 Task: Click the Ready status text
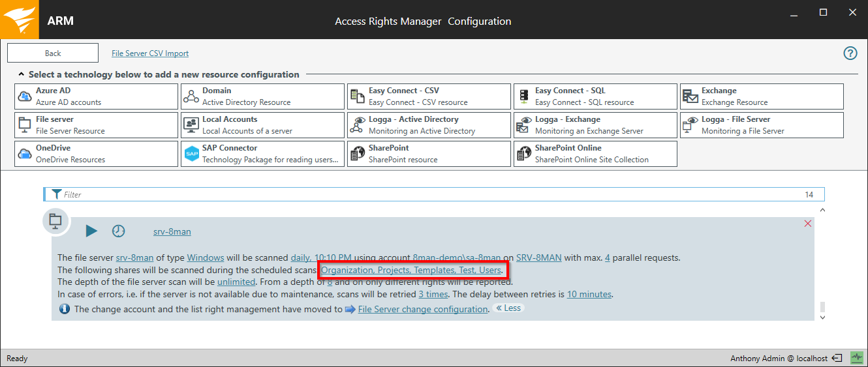[17, 359]
